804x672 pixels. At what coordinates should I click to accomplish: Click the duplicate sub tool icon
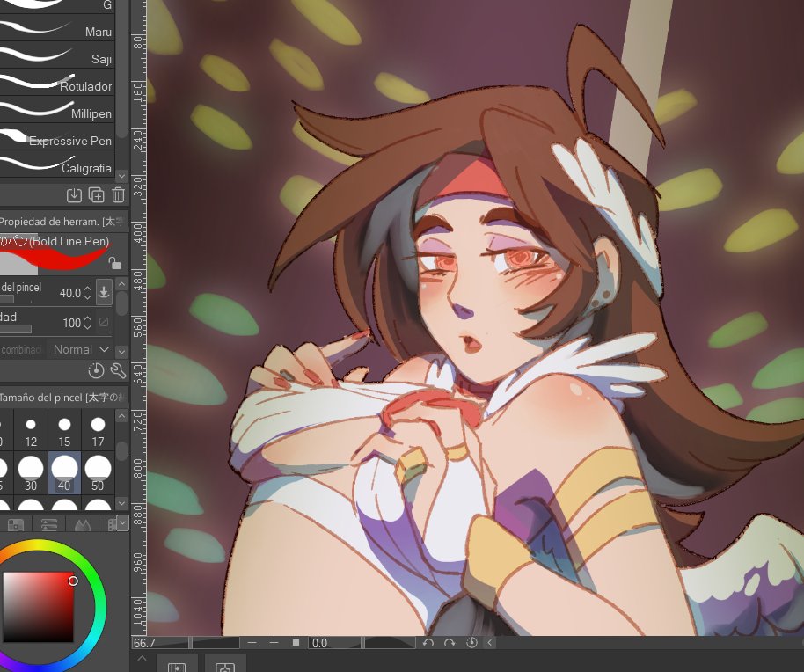pos(97,194)
